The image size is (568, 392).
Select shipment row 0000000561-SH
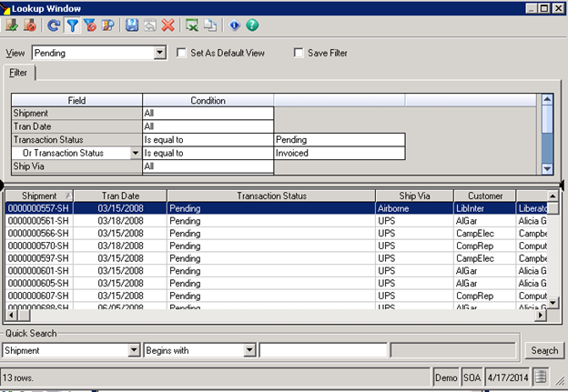39,221
